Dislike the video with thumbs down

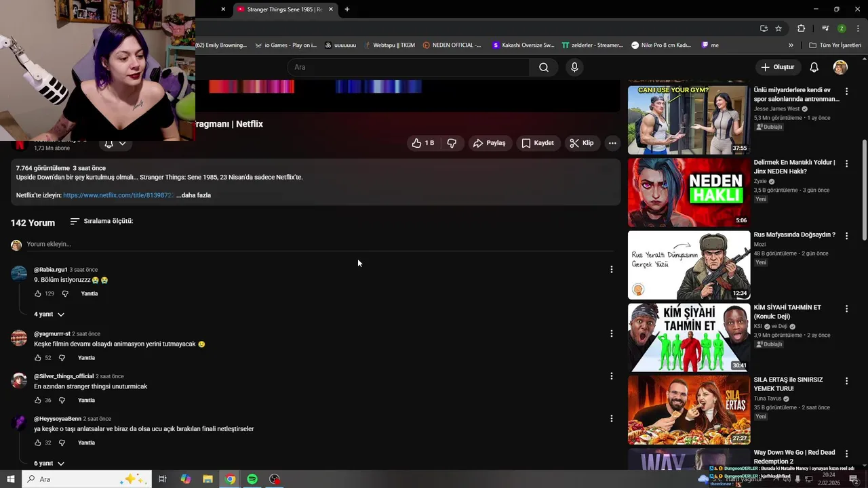452,143
